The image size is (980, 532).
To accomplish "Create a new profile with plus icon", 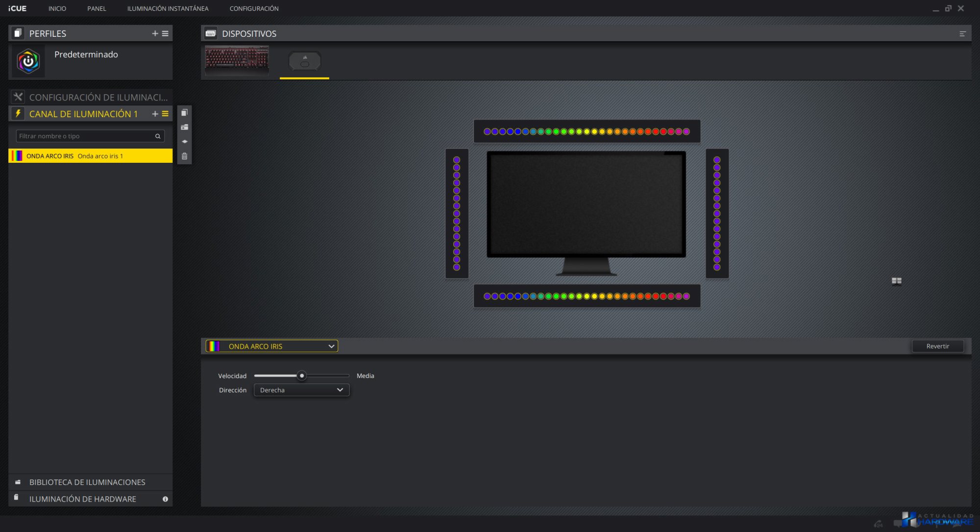I will [155, 33].
